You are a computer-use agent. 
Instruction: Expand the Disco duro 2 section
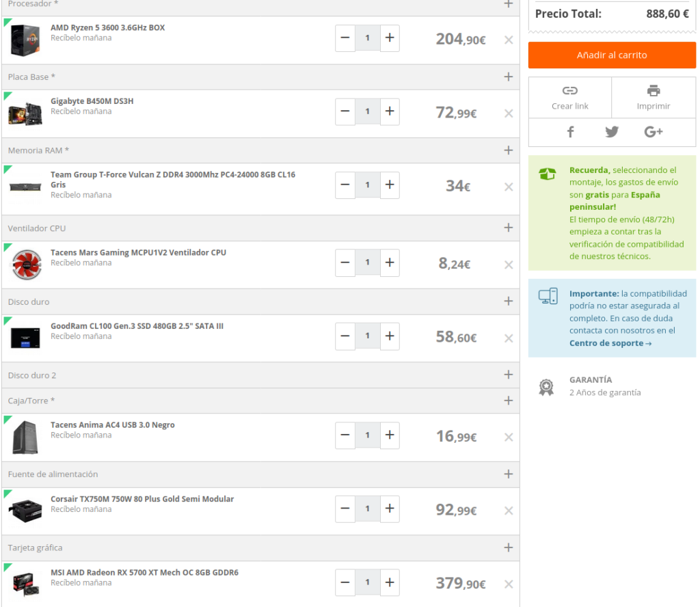pyautogui.click(x=509, y=375)
